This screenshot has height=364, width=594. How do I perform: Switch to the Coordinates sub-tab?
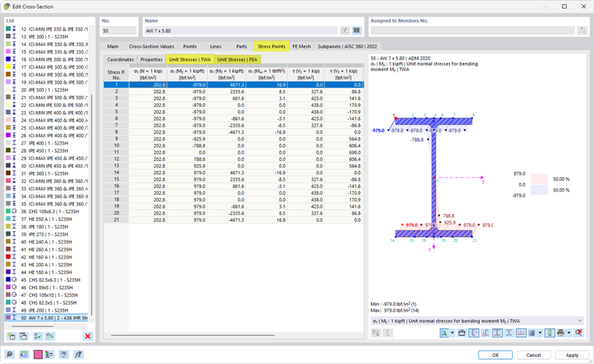click(120, 59)
